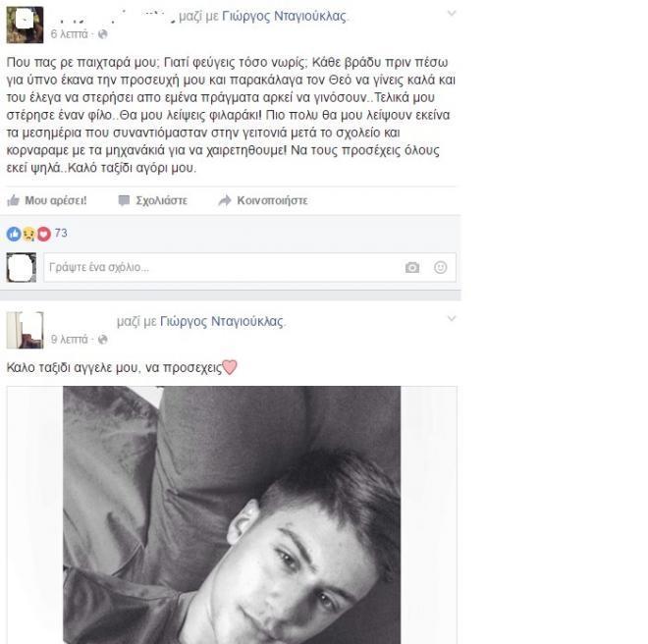
Task: Open the black-and-white photo in second post
Action: tap(232, 514)
